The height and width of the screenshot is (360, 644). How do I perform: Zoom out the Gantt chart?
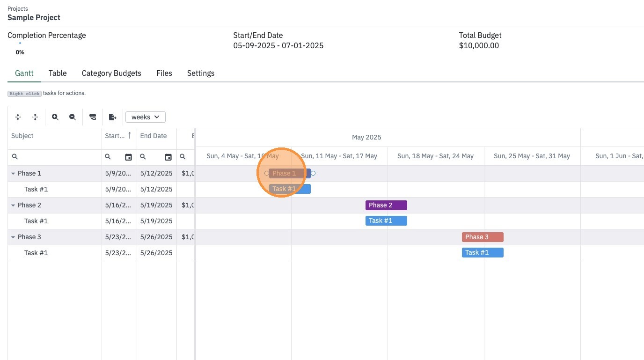(x=73, y=117)
